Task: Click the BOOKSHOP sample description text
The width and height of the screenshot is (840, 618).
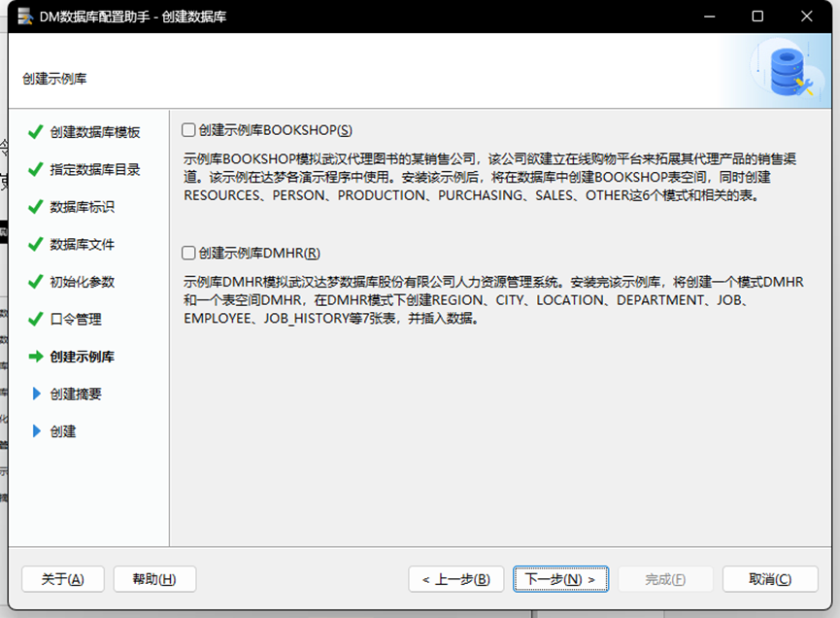Action: (489, 177)
